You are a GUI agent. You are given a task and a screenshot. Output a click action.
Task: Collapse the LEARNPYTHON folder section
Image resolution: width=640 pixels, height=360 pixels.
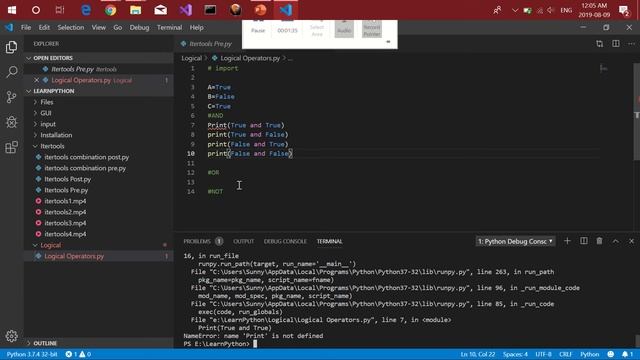click(99, 91)
